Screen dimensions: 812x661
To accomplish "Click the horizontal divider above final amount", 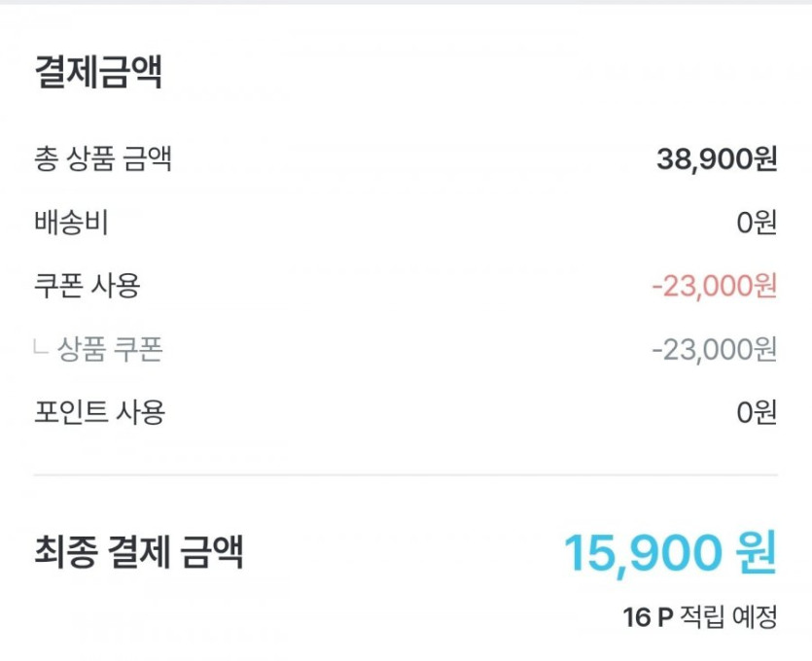I will point(406,475).
